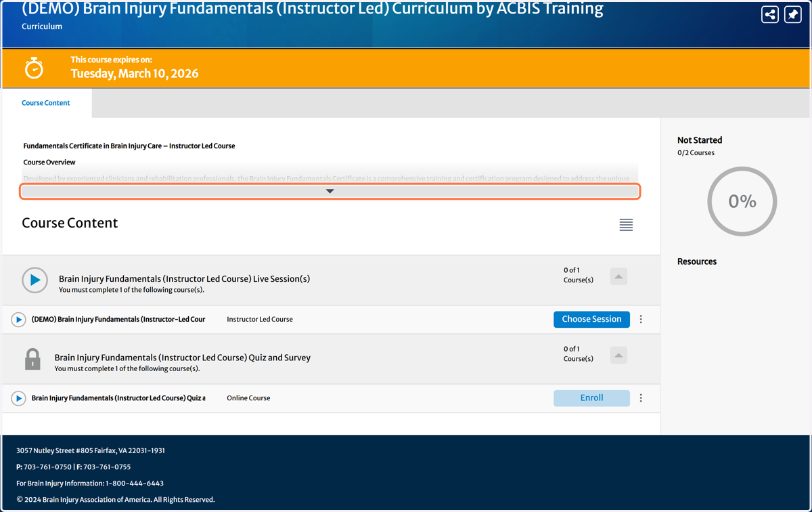812x512 pixels.
Task: Click the Enroll button
Action: click(591, 398)
